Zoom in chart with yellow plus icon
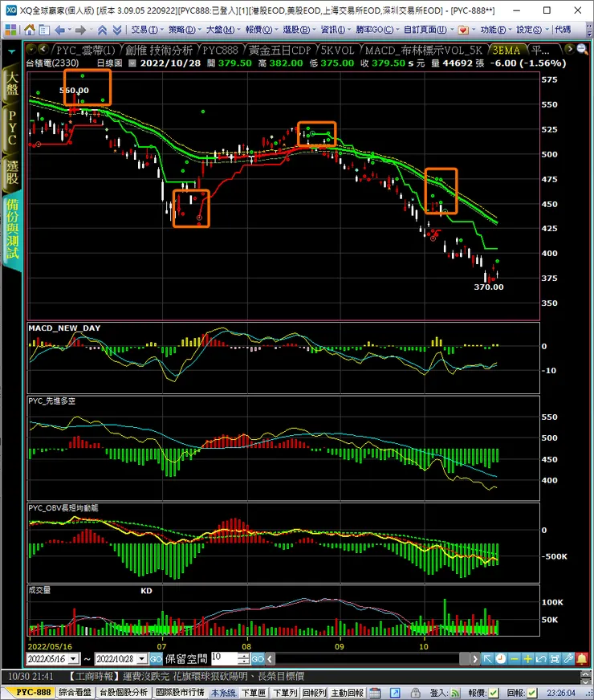The height and width of the screenshot is (700, 594). [527, 658]
